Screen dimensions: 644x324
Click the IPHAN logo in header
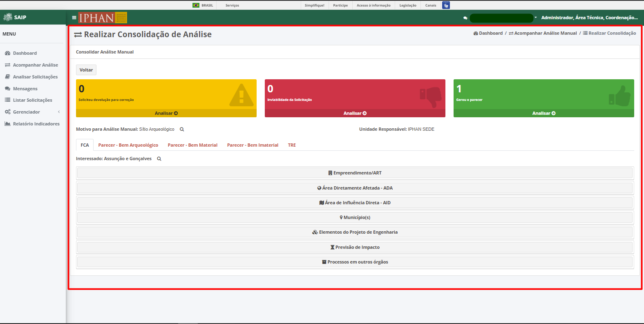[103, 18]
